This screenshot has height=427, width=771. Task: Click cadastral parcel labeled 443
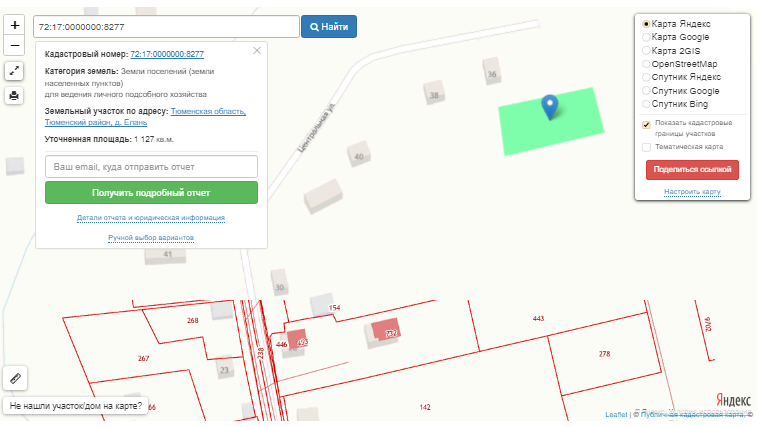coord(538,319)
